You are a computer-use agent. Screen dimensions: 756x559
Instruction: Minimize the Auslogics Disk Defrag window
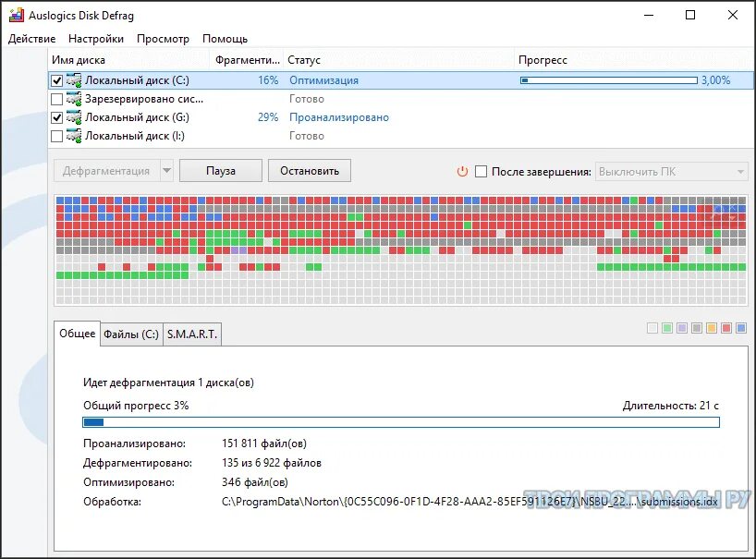tap(649, 15)
